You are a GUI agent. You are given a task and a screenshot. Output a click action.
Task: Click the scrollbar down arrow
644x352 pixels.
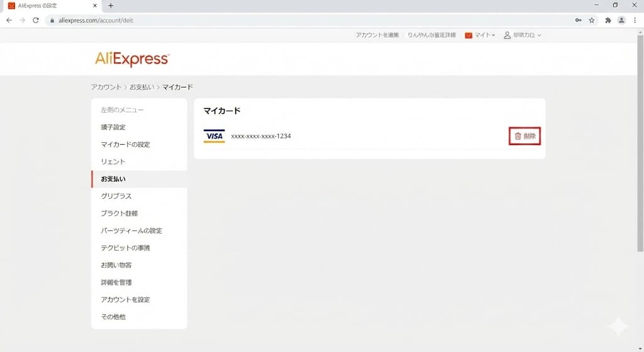[x=640, y=349]
